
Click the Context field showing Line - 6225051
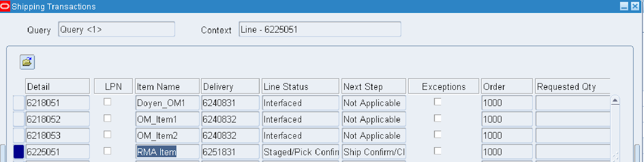[x=320, y=29]
